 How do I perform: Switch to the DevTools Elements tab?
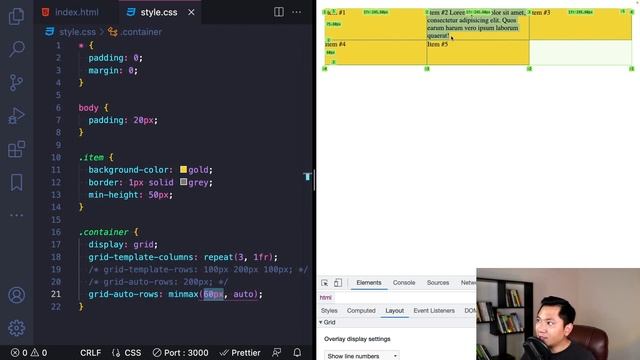[369, 282]
